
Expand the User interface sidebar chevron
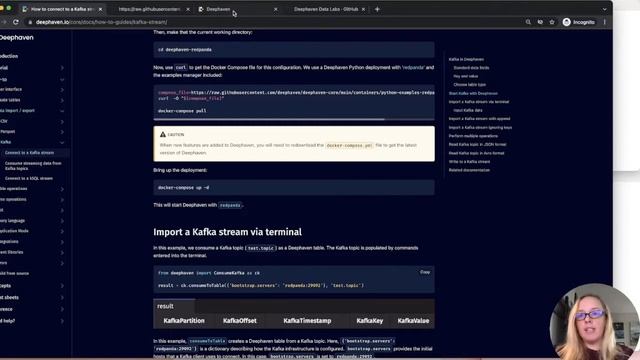(x=62, y=89)
